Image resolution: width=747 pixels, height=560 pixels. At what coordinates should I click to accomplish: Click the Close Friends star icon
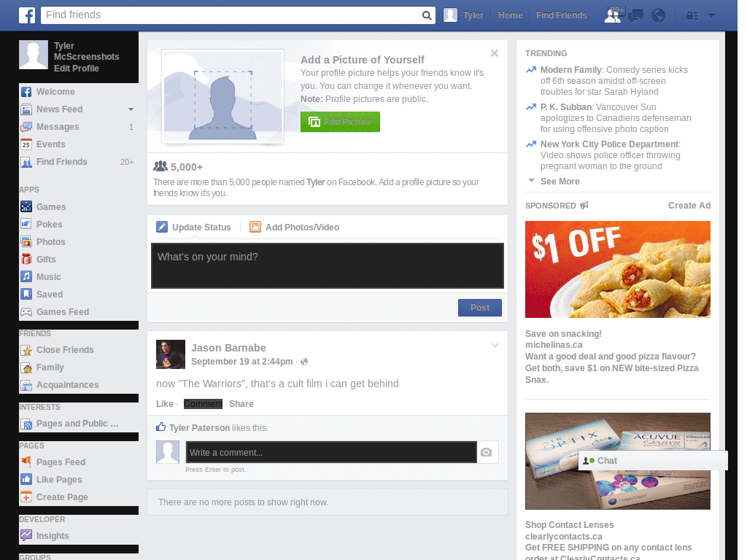click(26, 351)
